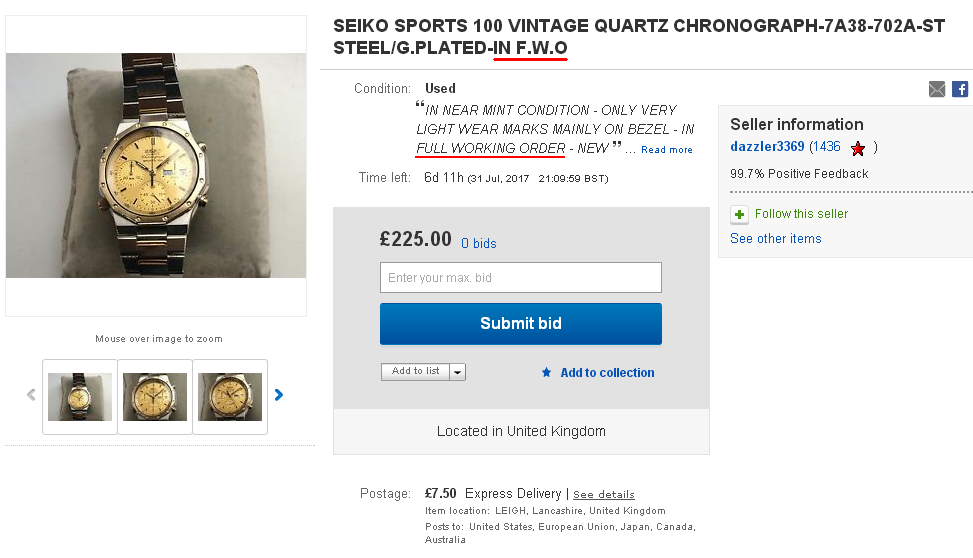Show previous thumbnails with left arrow
973x558 pixels.
coord(31,395)
